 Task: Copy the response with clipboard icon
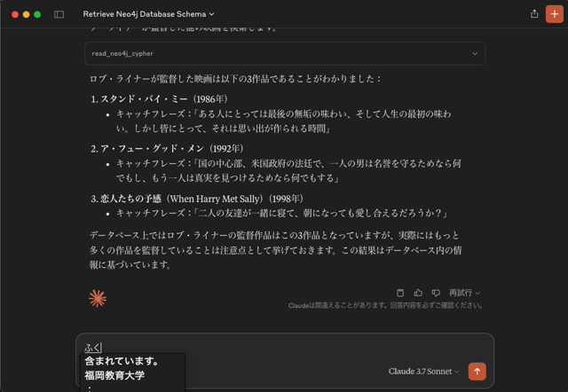point(400,293)
